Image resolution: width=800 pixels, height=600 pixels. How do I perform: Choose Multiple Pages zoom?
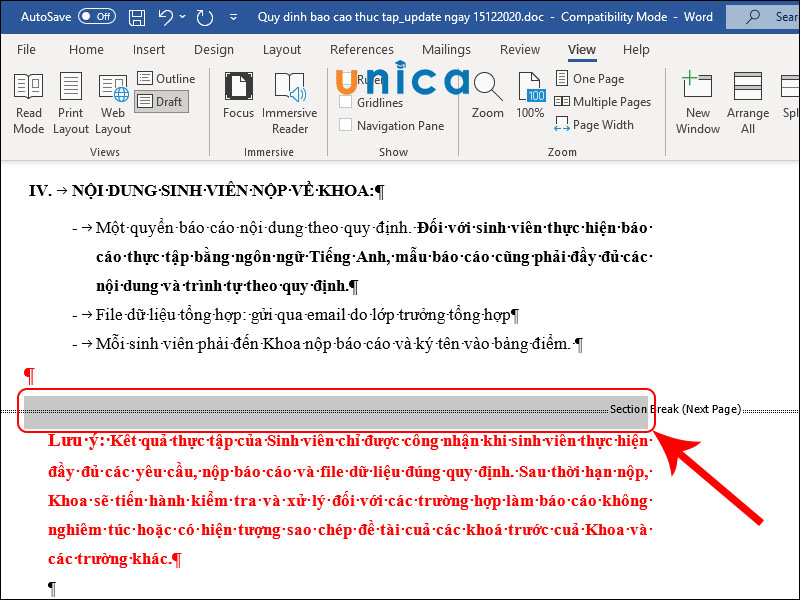tap(603, 102)
